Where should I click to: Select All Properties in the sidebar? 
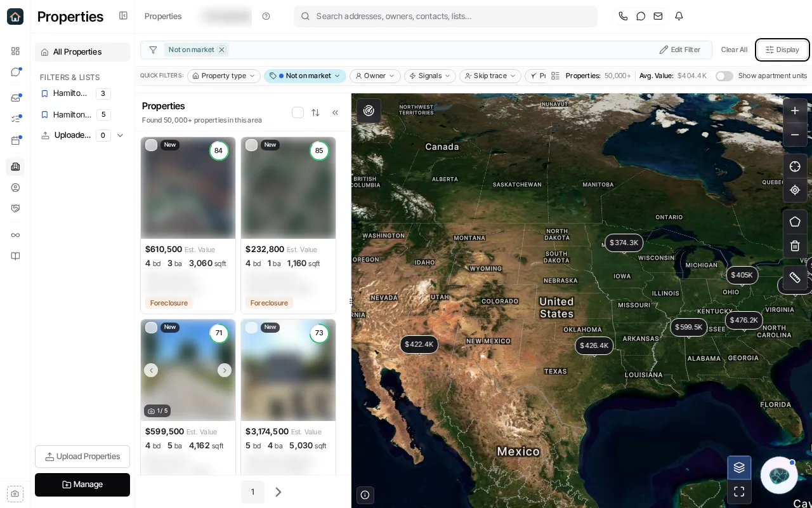pyautogui.click(x=82, y=52)
